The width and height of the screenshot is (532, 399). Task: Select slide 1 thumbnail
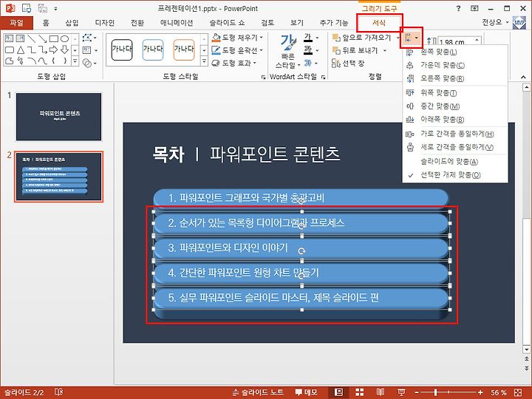click(x=58, y=117)
